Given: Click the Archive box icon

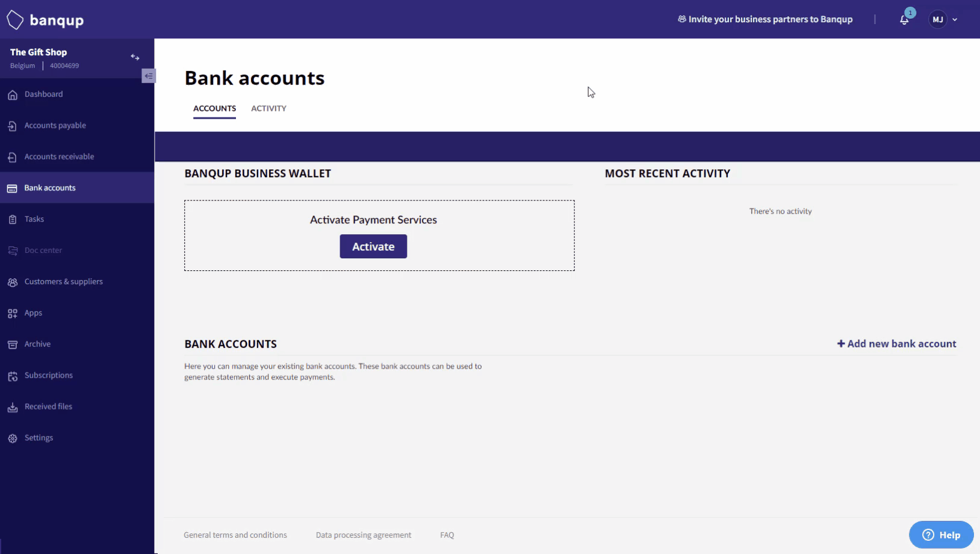Looking at the screenshot, I should click(13, 344).
